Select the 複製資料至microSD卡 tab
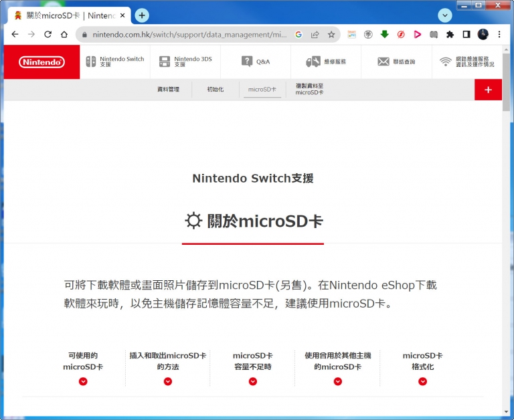 [x=309, y=89]
